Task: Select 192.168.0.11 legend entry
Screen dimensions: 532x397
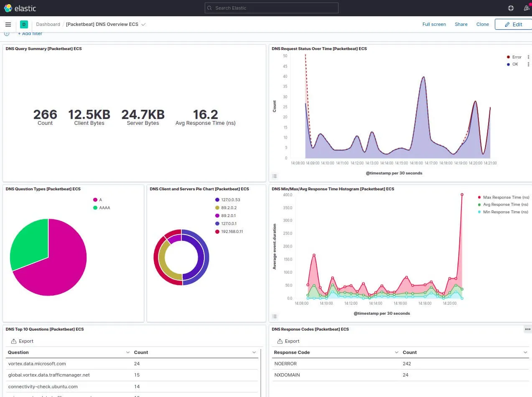Action: 229,231
